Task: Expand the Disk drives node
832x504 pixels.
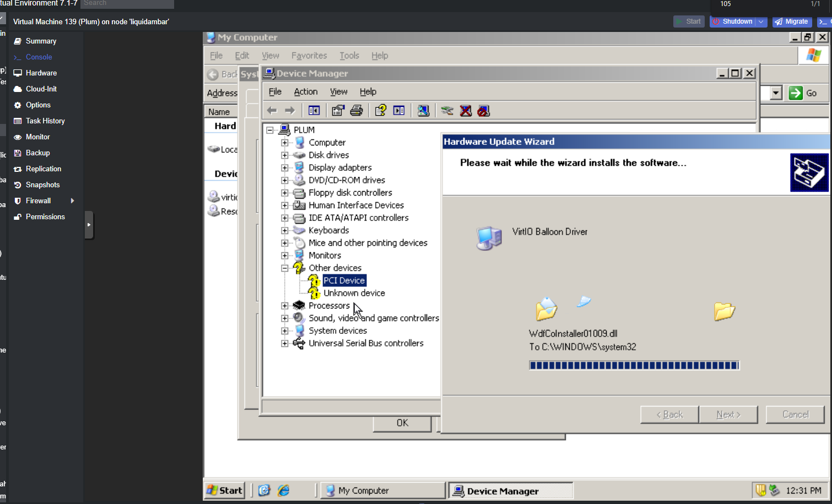Action: point(285,155)
